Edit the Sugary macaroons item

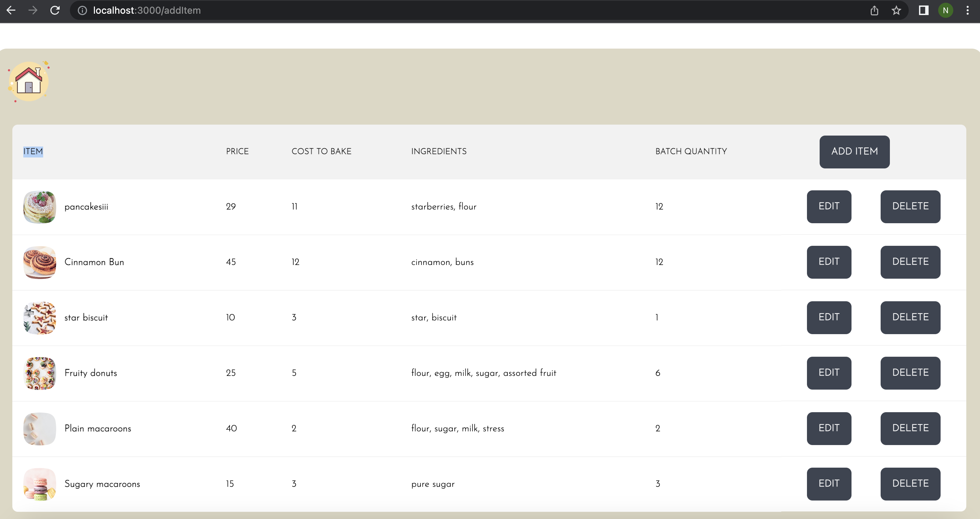829,484
